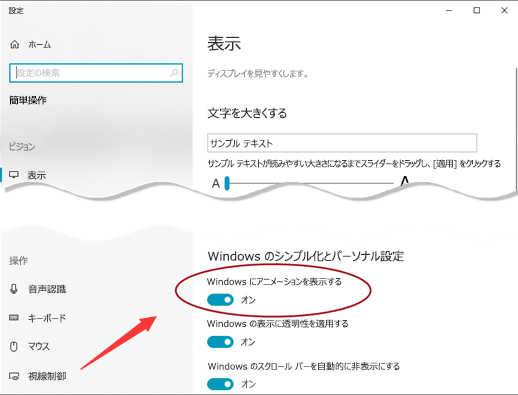This screenshot has height=395, width=518.
Task: Toggle スクロール バーを自動的に非表示にする switch
Action: click(220, 384)
